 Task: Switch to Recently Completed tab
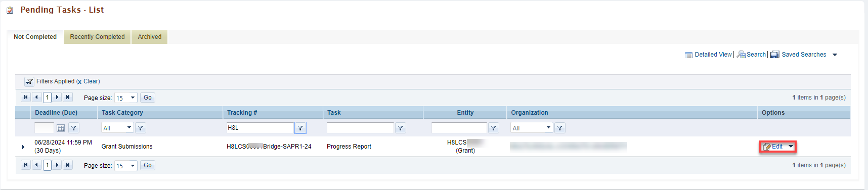coord(97,37)
